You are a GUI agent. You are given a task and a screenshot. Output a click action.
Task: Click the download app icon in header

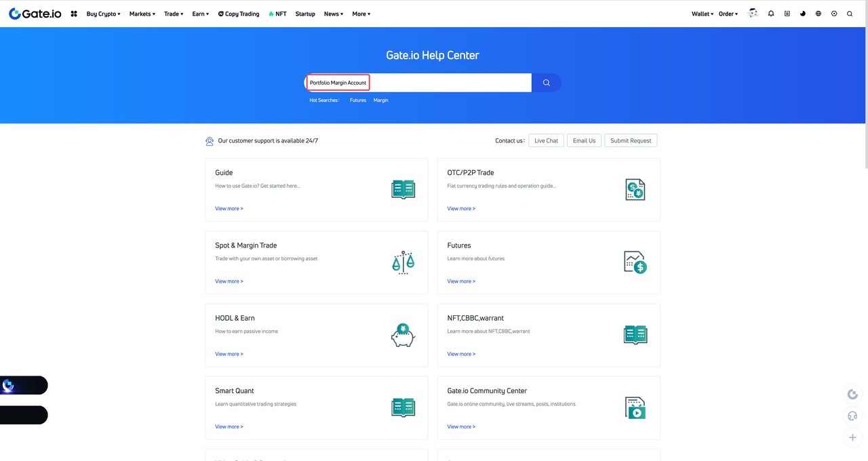pos(787,14)
